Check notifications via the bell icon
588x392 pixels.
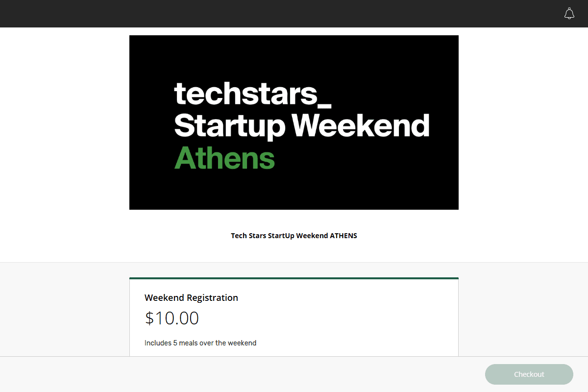[569, 13]
